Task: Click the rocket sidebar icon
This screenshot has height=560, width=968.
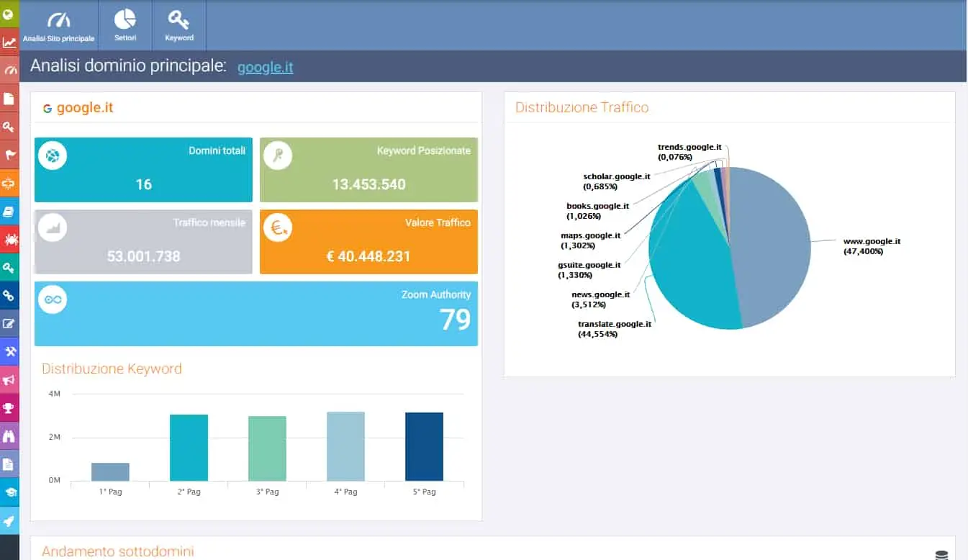Action: point(9,520)
